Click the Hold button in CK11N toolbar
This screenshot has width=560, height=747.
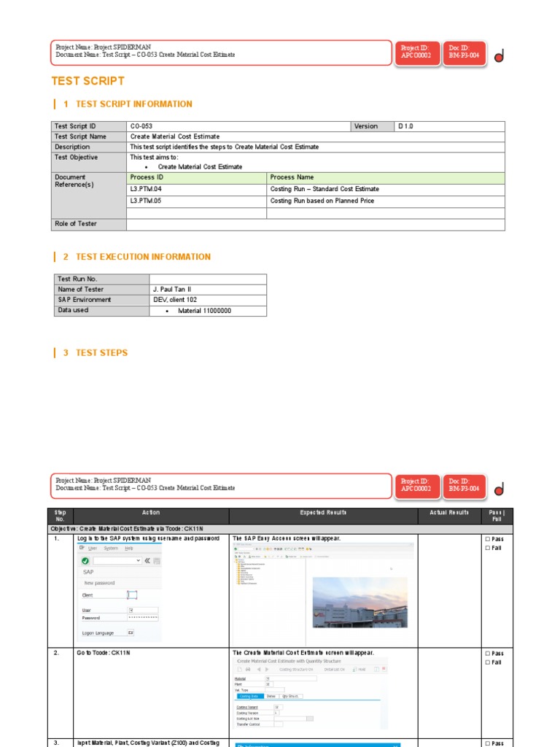coord(359,670)
